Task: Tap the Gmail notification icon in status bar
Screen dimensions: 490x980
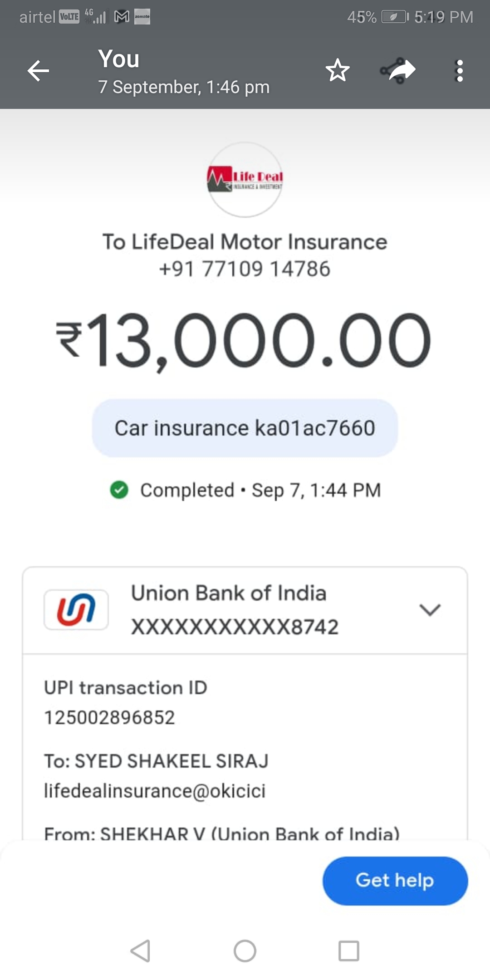Action: [122, 17]
